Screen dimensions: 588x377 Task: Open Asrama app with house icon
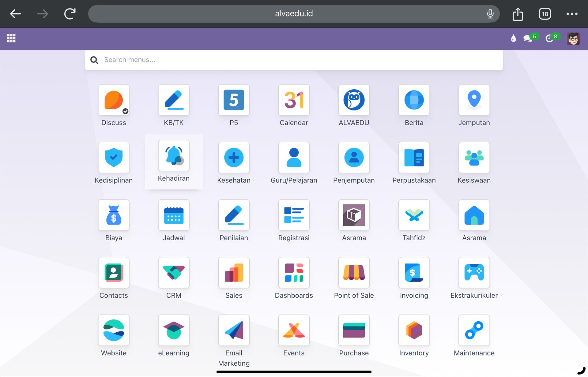pyautogui.click(x=474, y=215)
